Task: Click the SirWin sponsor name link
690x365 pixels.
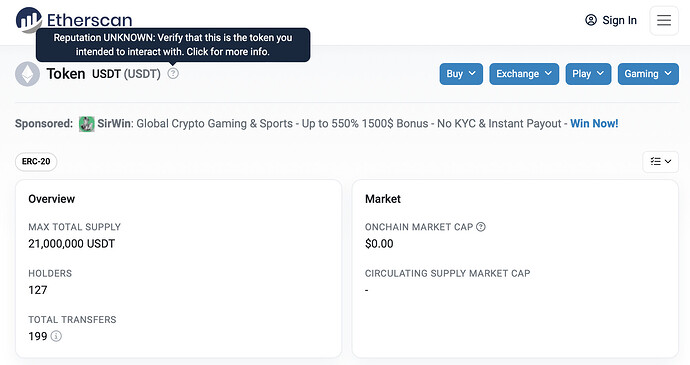Action: point(114,124)
